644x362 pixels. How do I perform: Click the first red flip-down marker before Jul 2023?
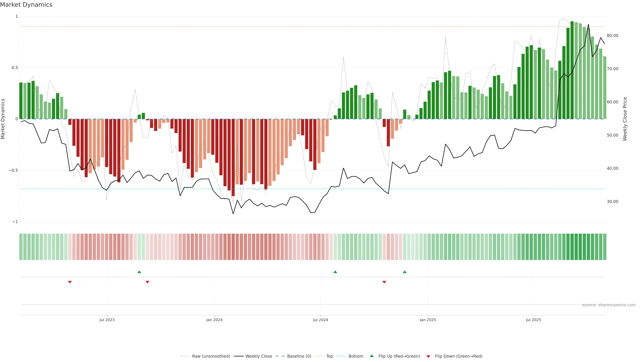click(x=70, y=282)
